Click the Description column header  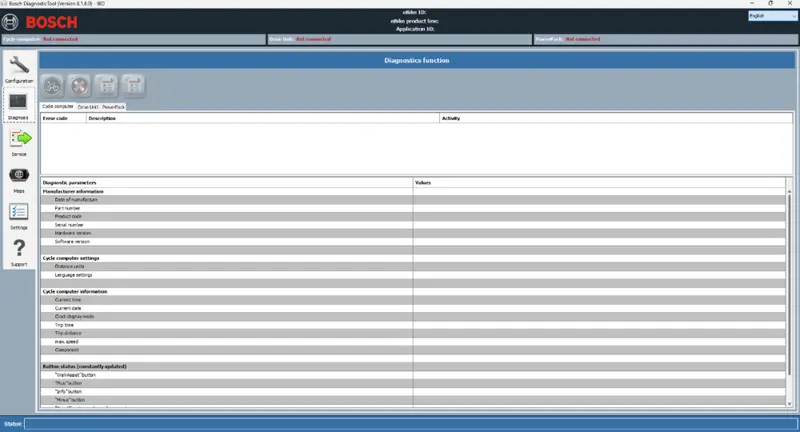263,118
